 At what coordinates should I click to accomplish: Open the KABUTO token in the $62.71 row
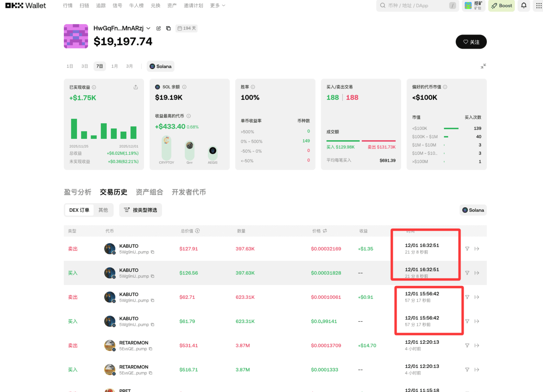coord(129,294)
